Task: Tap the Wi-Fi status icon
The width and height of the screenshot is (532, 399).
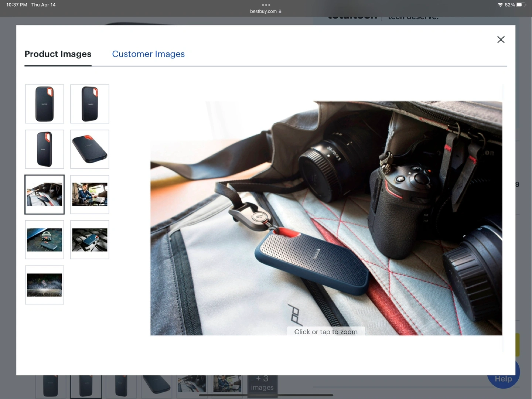Action: click(x=500, y=5)
